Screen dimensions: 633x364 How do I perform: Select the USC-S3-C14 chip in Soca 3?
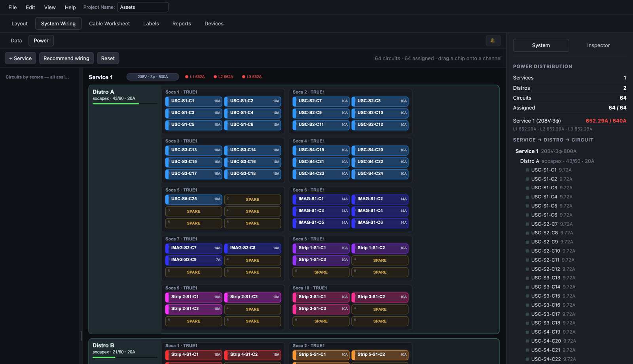[x=252, y=150]
